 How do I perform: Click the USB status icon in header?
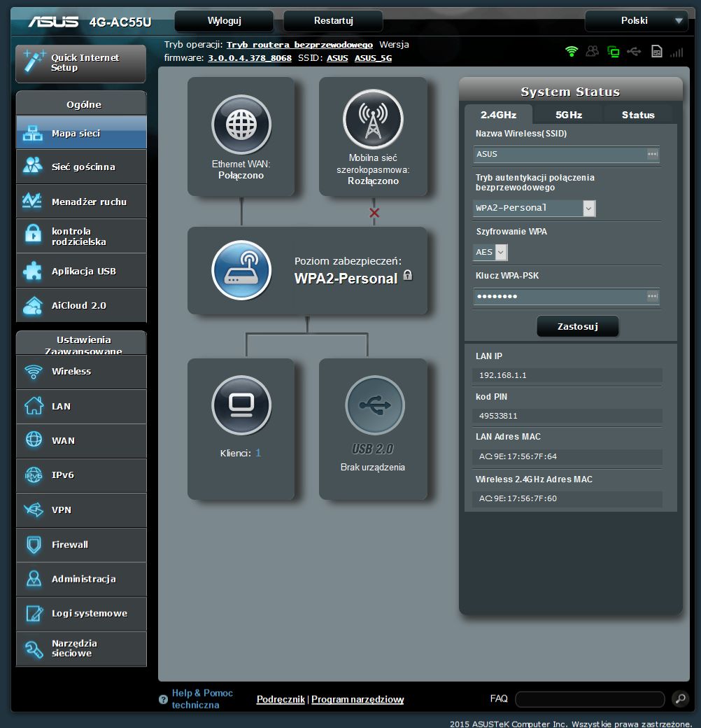coord(635,52)
